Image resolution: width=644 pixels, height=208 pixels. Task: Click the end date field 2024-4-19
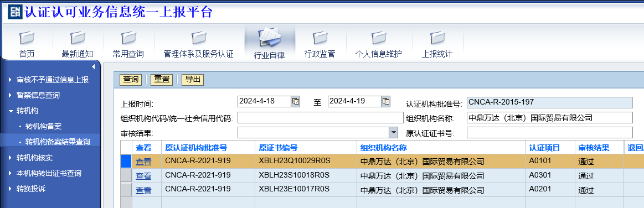pos(354,101)
